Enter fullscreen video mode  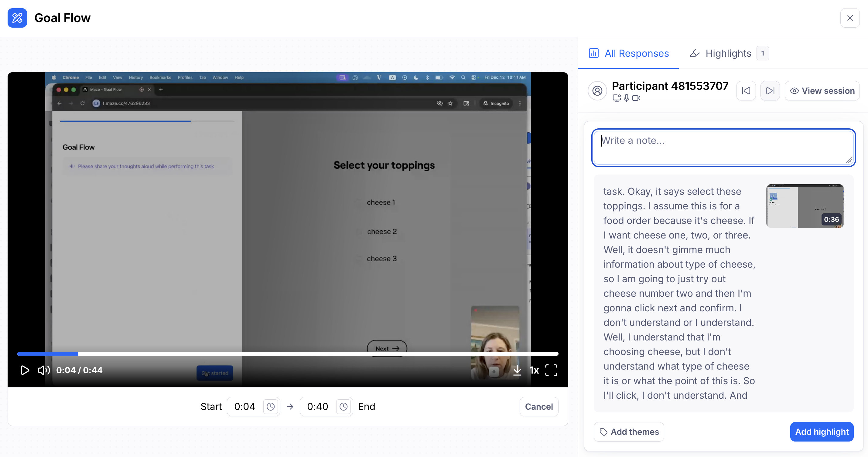[x=551, y=370]
